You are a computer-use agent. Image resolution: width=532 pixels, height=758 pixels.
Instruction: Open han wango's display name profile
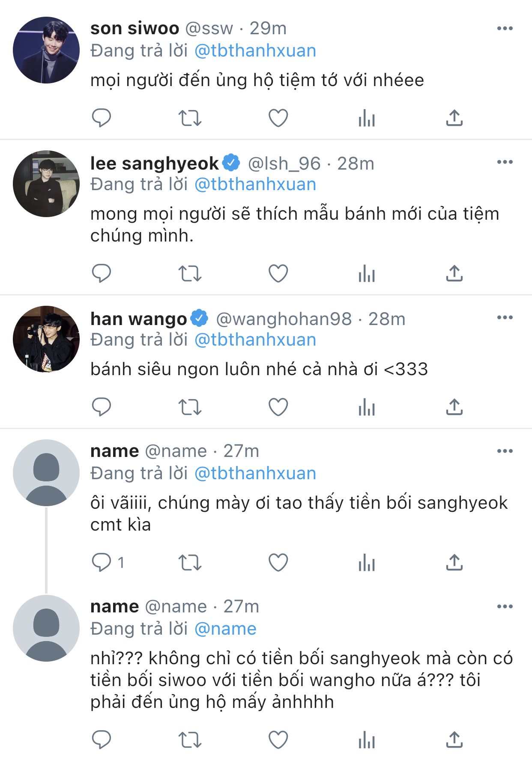pyautogui.click(x=139, y=319)
